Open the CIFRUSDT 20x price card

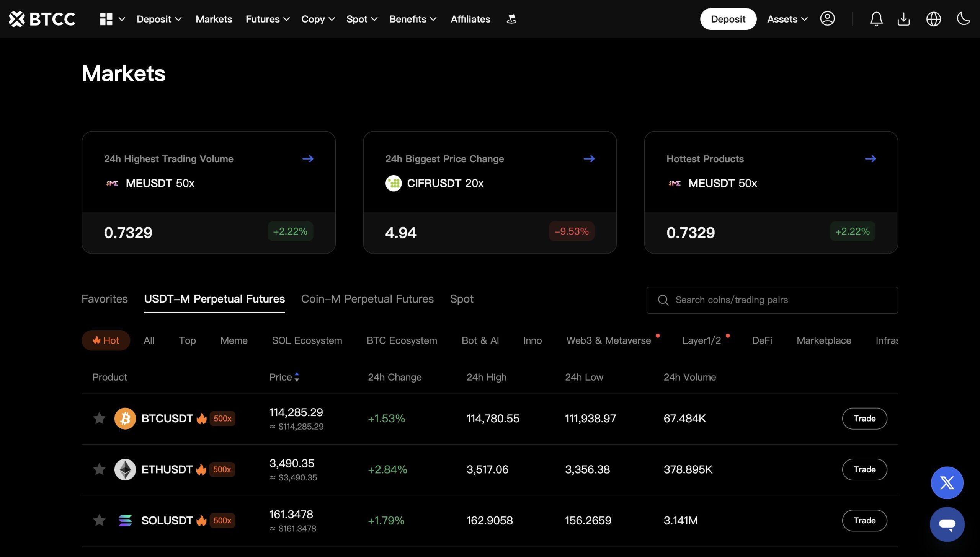point(490,192)
